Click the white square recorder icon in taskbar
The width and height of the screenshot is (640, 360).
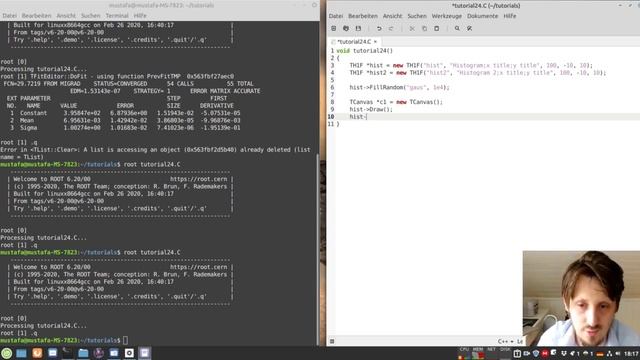(129, 353)
